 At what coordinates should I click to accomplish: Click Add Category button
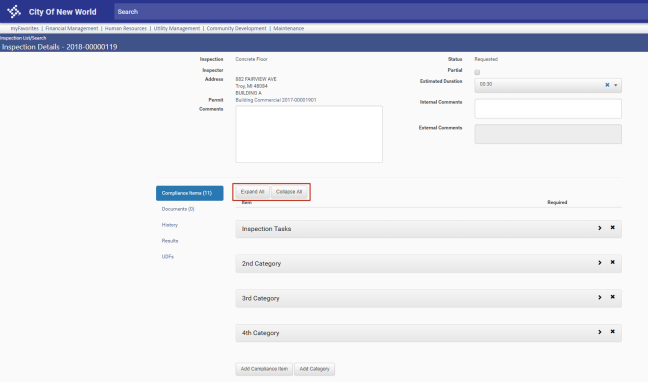[314, 369]
